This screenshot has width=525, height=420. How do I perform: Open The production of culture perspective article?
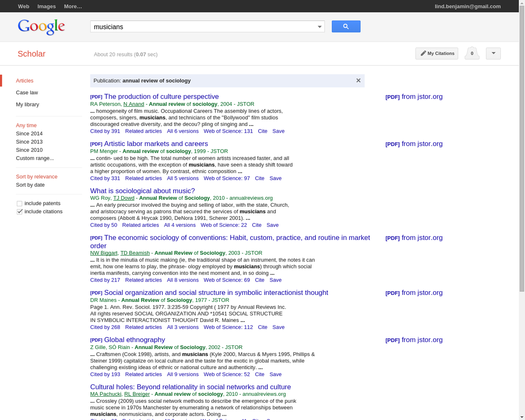[161, 97]
